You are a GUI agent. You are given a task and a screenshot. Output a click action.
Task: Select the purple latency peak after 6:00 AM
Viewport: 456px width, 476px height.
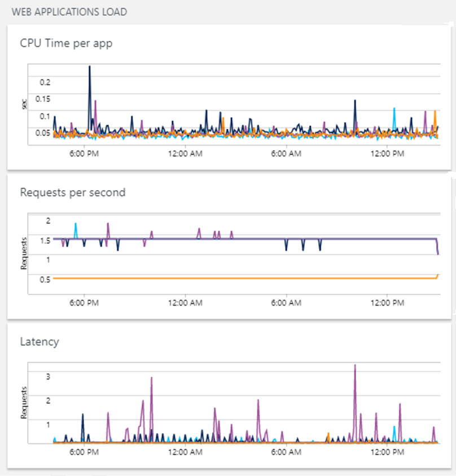[x=356, y=367]
